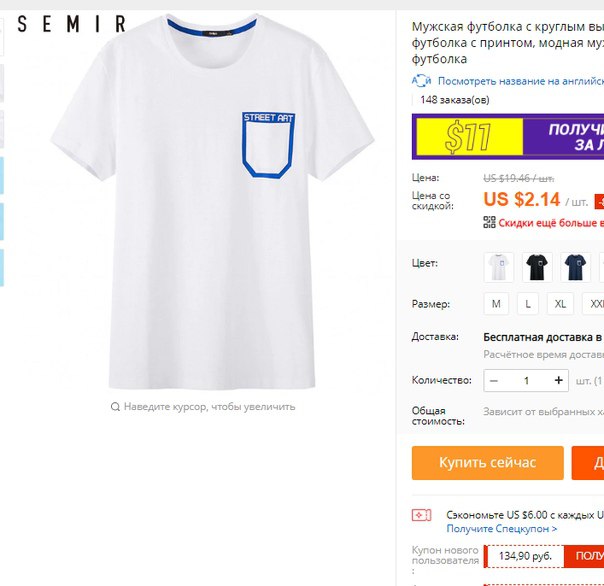Increase quantity with the plus button
The image size is (604, 586).
pyautogui.click(x=558, y=381)
